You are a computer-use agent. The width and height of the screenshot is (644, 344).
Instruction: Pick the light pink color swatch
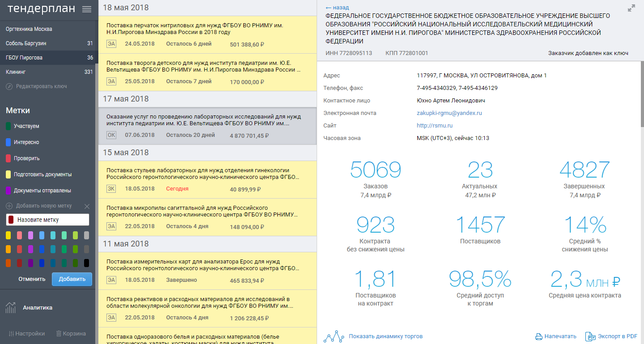tap(20, 235)
